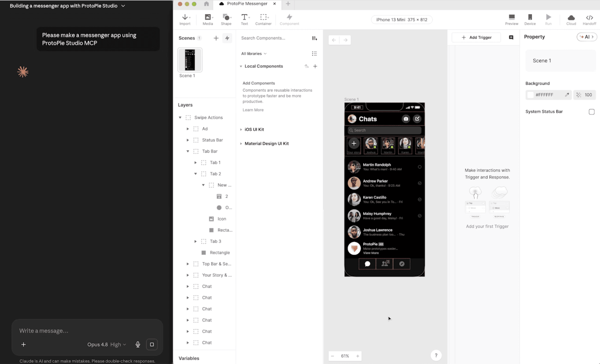Open the interaction notes icon

[x=511, y=37]
